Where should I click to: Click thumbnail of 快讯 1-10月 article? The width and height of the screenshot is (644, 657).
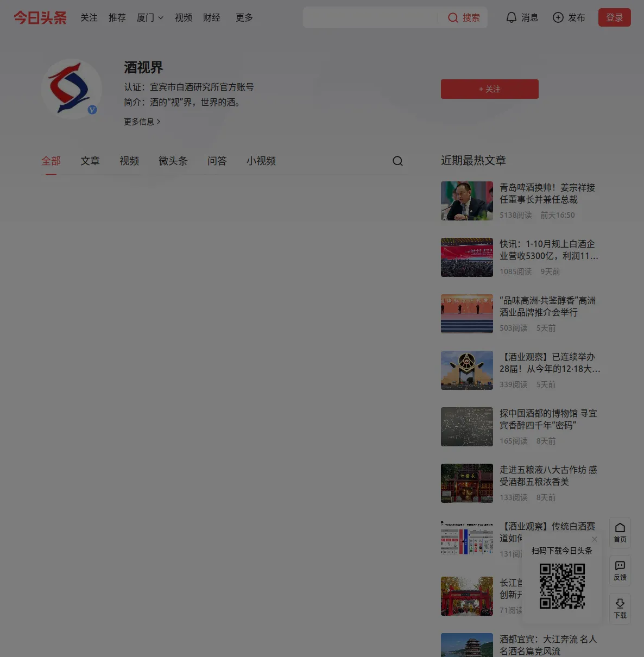(x=467, y=257)
